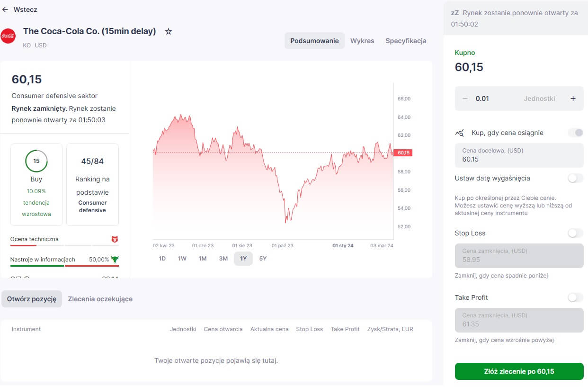588x387 pixels.
Task: Click Złóż zlecenie po 60,15 button
Action: coord(519,371)
